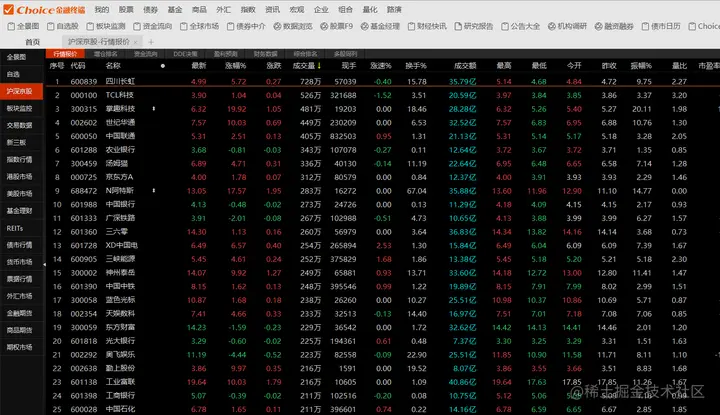720x415 pixels.
Task: Sort by the 量比 column header
Action: pyautogui.click(x=680, y=66)
